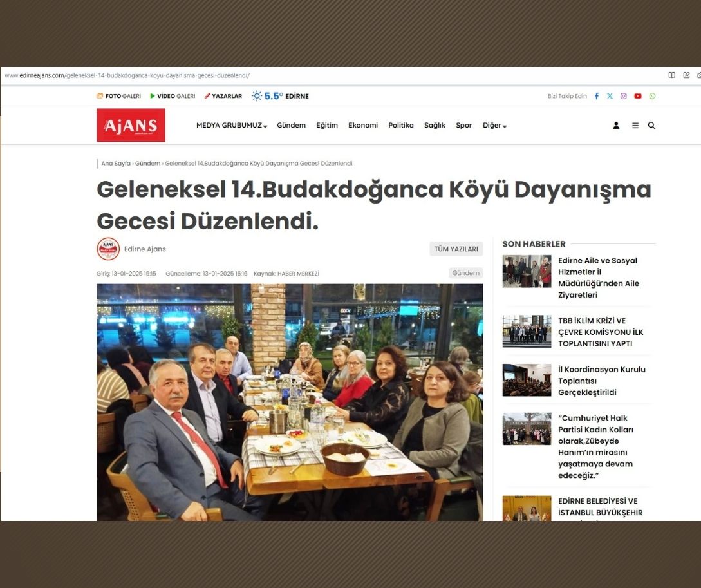Click the Ana Sayfa breadcrumb link
Viewport: 701px width, 588px height.
point(116,164)
